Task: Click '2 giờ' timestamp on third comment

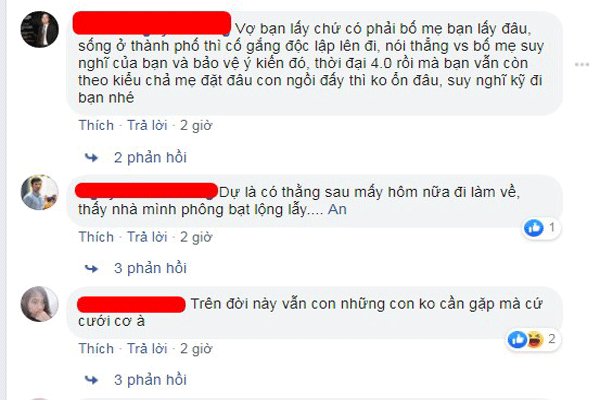Action: [196, 349]
